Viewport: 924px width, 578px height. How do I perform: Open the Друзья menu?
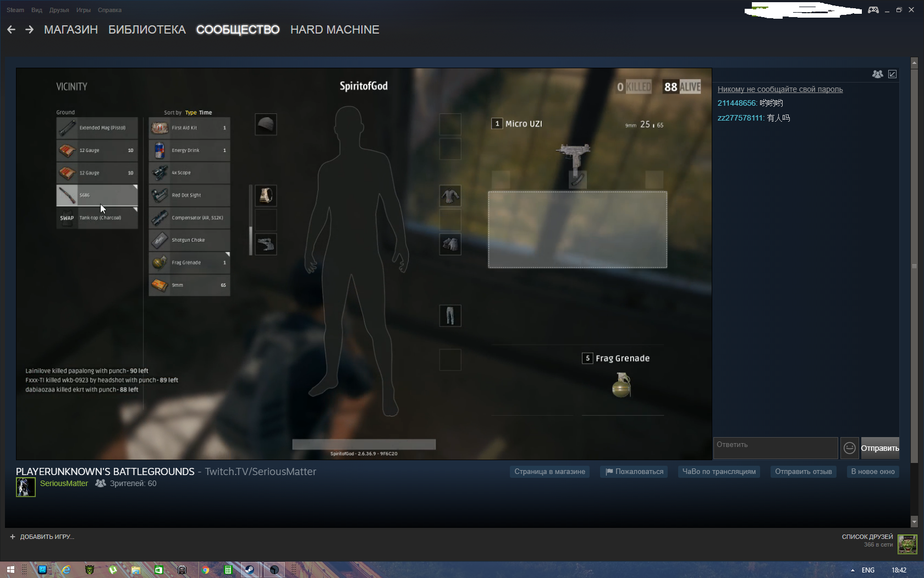59,10
